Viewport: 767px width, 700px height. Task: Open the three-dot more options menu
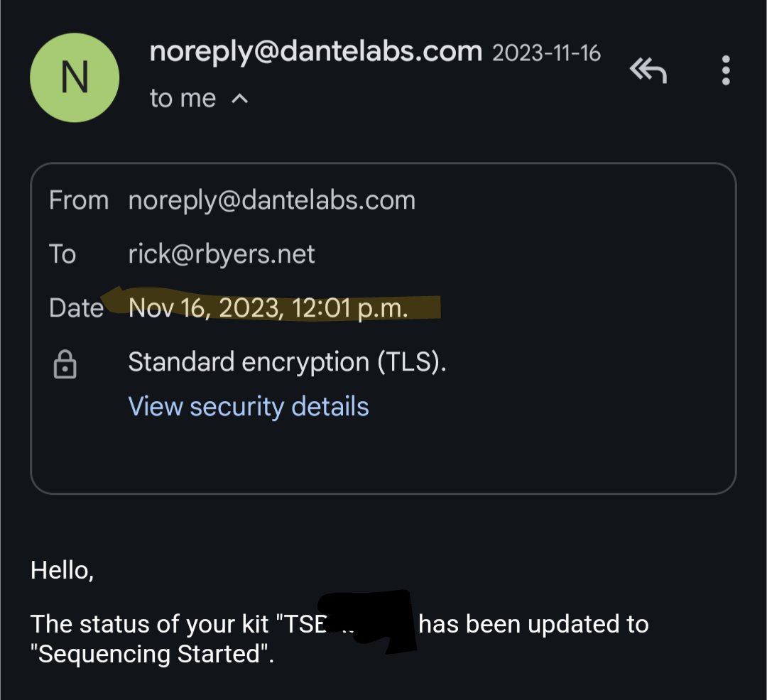(725, 70)
